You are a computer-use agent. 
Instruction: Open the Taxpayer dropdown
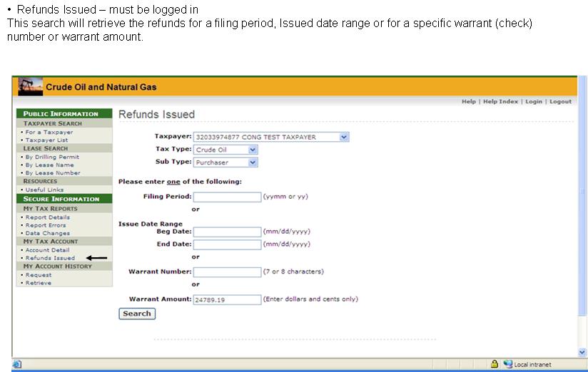tap(344, 137)
